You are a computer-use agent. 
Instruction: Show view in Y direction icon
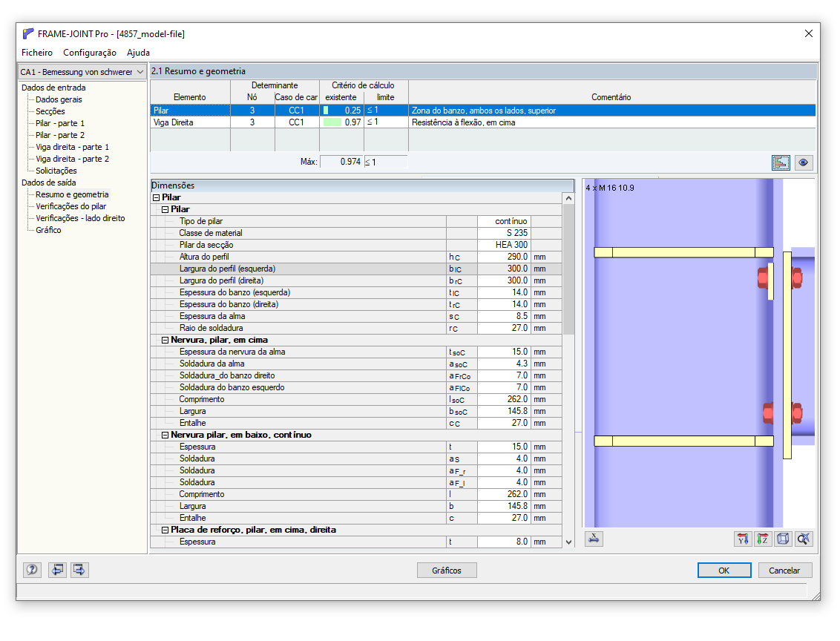(743, 539)
